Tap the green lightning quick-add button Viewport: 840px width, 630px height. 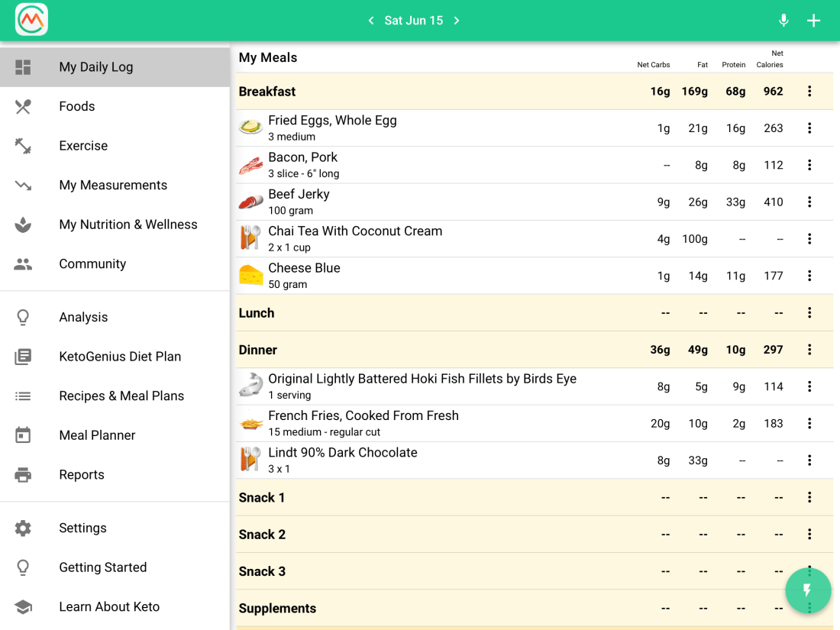tap(808, 590)
